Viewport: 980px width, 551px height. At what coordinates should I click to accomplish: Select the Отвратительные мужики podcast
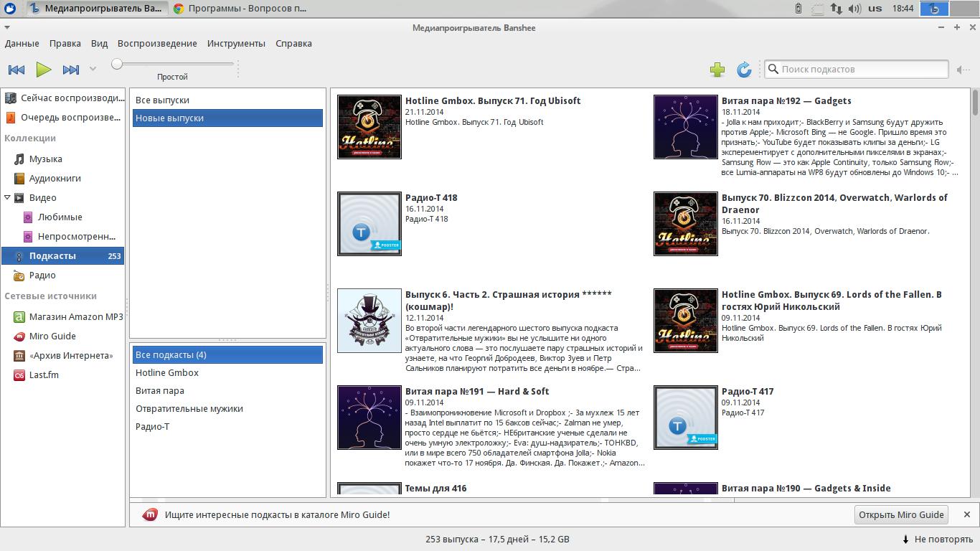coord(227,409)
